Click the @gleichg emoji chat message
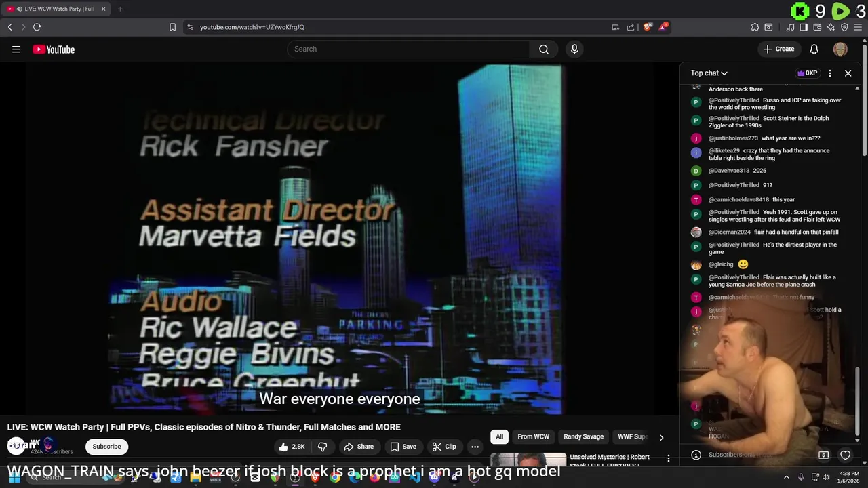Screen dimensions: 868x488 click(x=743, y=264)
